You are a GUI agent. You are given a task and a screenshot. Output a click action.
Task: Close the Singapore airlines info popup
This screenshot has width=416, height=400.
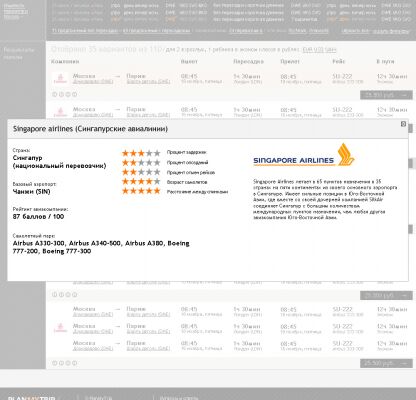coord(403,124)
